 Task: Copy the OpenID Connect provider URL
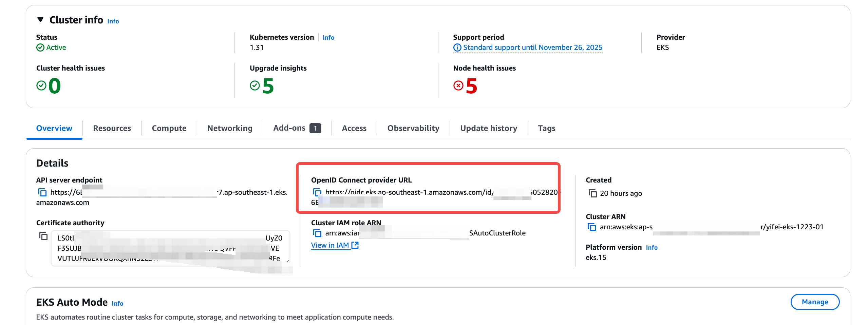(317, 192)
